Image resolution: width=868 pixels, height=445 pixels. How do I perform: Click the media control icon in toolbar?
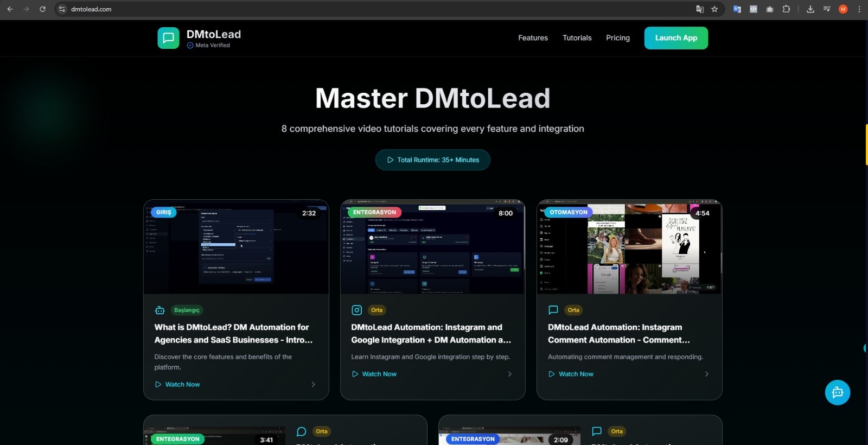[x=827, y=9]
